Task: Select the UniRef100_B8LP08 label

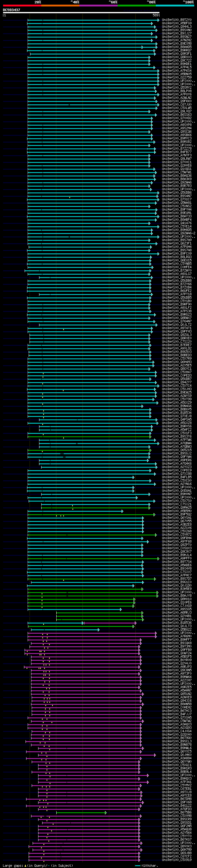Action: coord(177,91)
